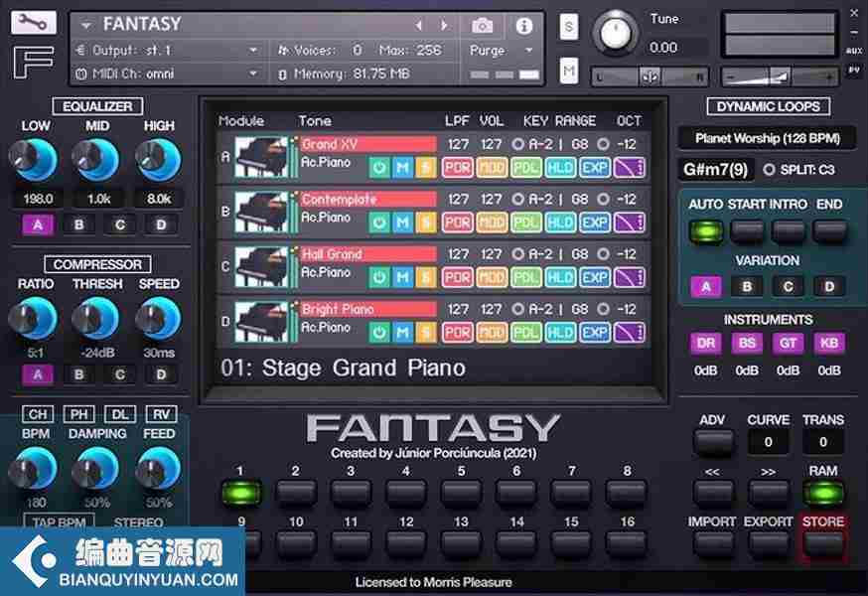The width and height of the screenshot is (868, 596).
Task: Switch to the PH effect tab
Action: [78, 414]
